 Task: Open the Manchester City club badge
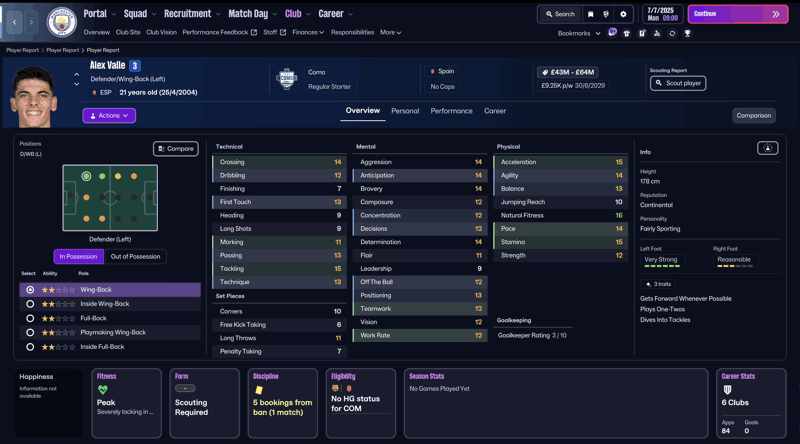coord(61,22)
